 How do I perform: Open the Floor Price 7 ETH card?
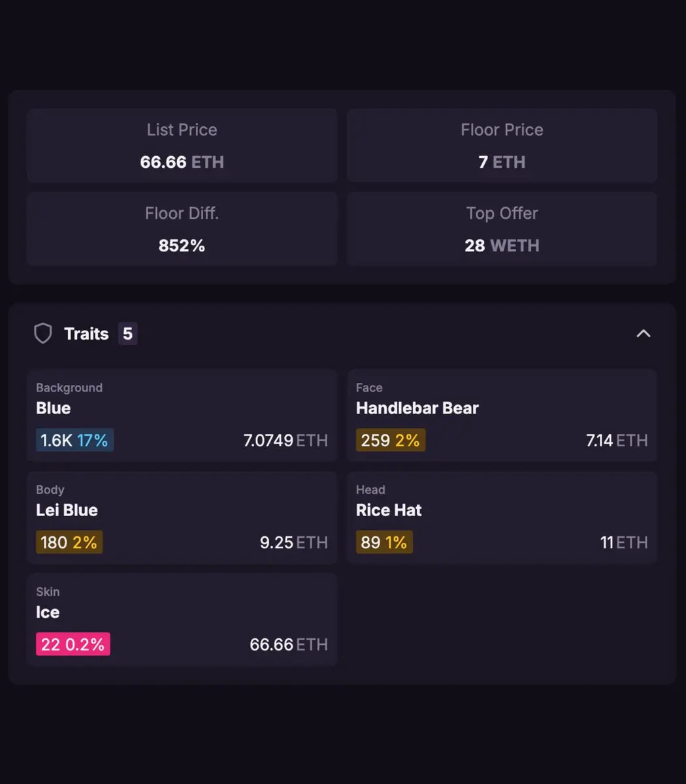[x=502, y=146]
